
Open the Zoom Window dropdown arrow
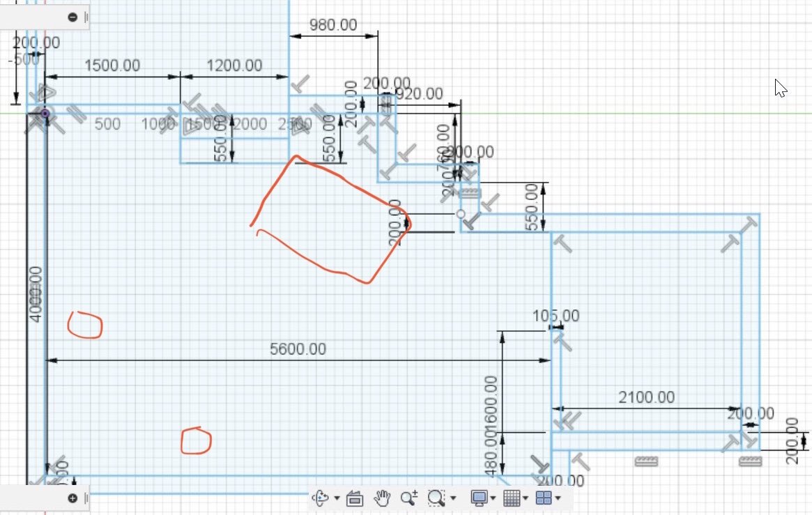pyautogui.click(x=453, y=498)
